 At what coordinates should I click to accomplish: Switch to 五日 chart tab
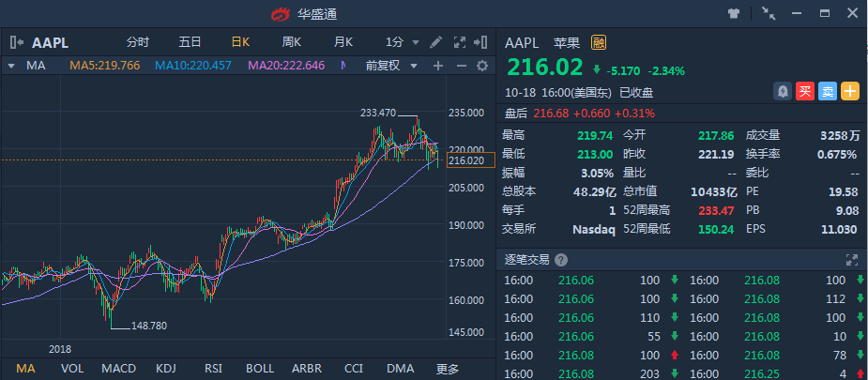pyautogui.click(x=190, y=42)
